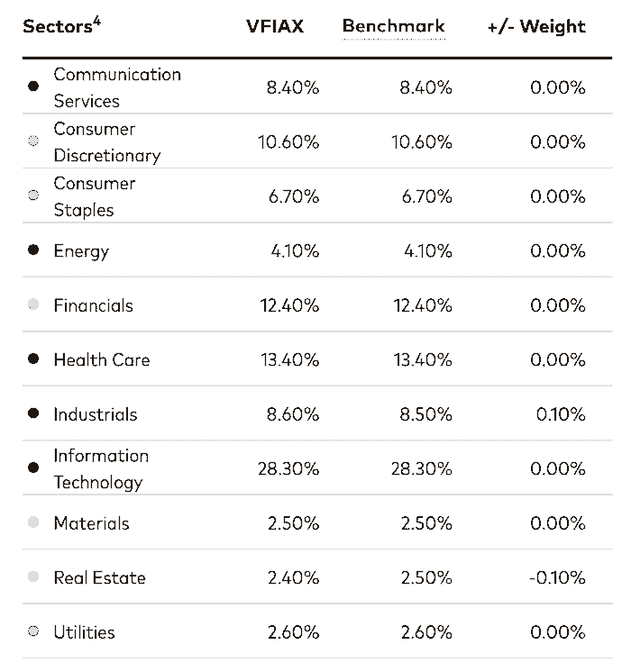The image size is (631, 672).
Task: Click the Information Technology sector dot
Action: point(33,468)
